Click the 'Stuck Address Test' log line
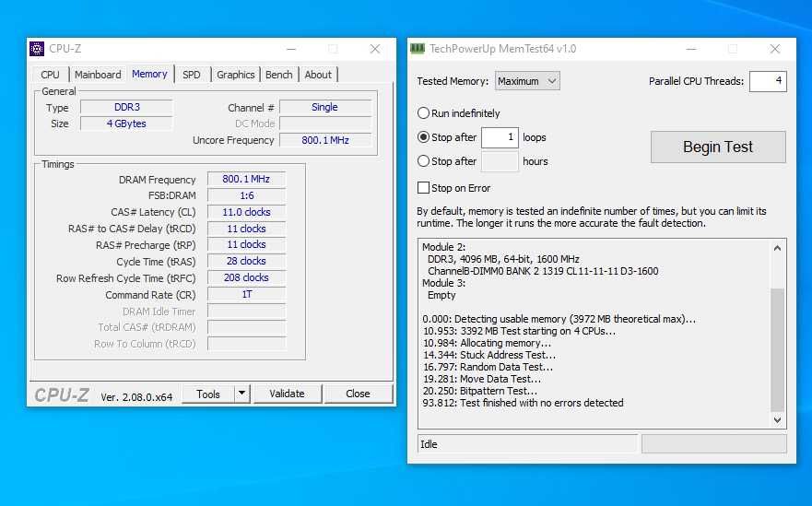812x506 pixels. coord(489,355)
